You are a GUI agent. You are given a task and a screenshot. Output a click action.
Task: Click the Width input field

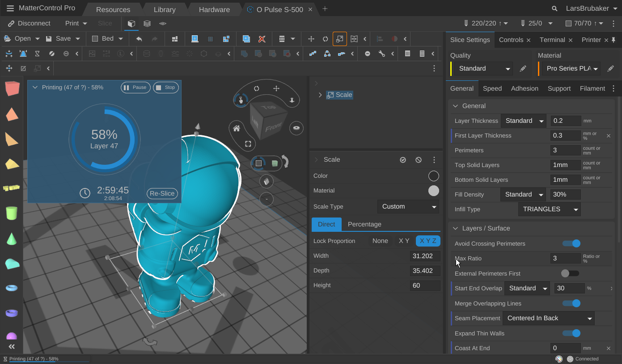[x=424, y=255]
